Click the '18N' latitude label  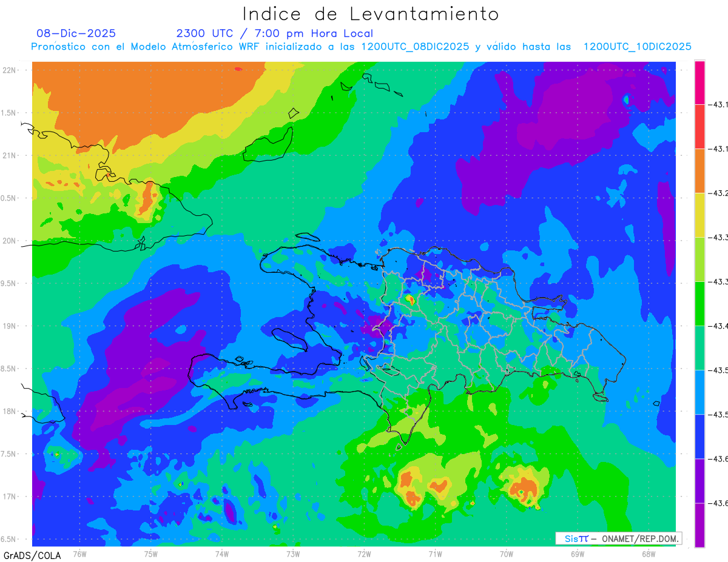point(10,412)
